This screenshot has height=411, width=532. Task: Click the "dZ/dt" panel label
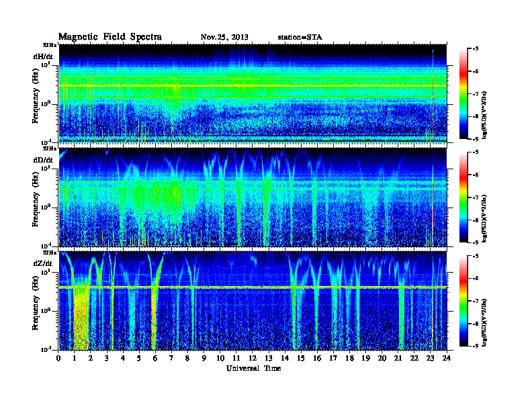43,263
